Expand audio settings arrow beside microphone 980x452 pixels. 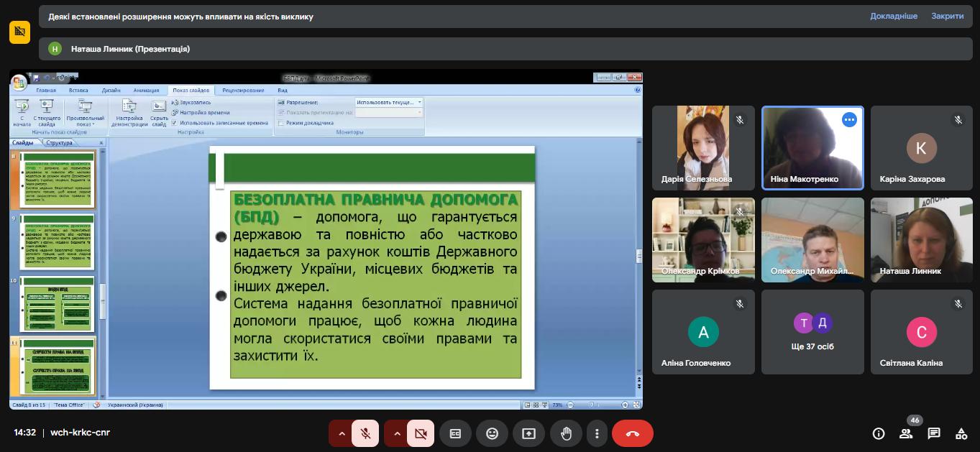[x=342, y=433]
